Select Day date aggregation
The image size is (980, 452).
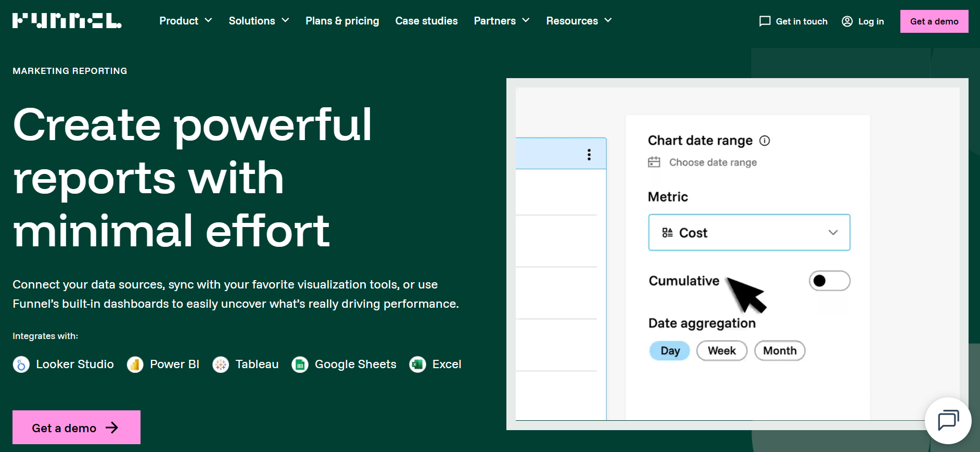(x=670, y=350)
